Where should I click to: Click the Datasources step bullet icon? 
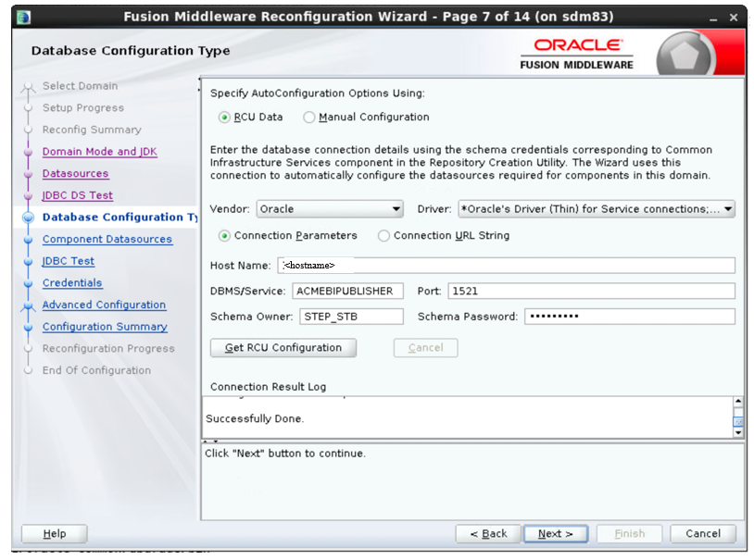pos(29,173)
